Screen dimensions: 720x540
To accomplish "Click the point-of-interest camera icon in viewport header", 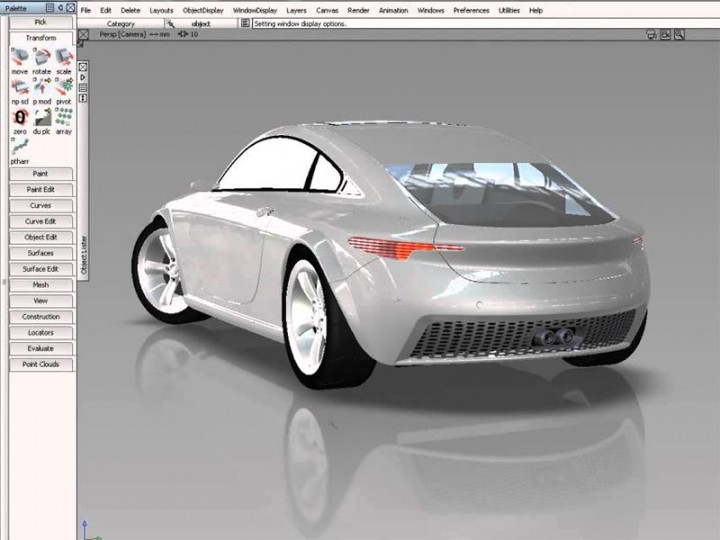I will (651, 34).
